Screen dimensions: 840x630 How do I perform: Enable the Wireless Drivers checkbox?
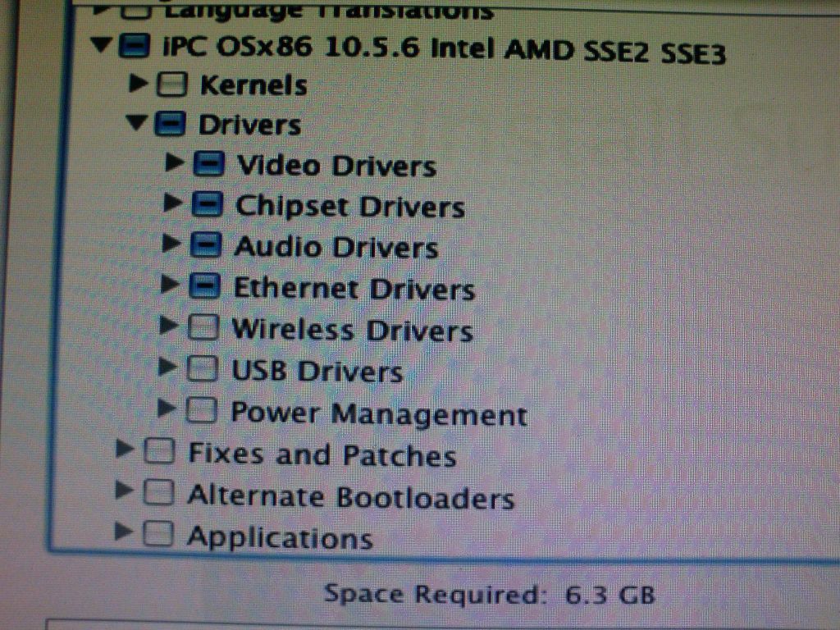203,326
